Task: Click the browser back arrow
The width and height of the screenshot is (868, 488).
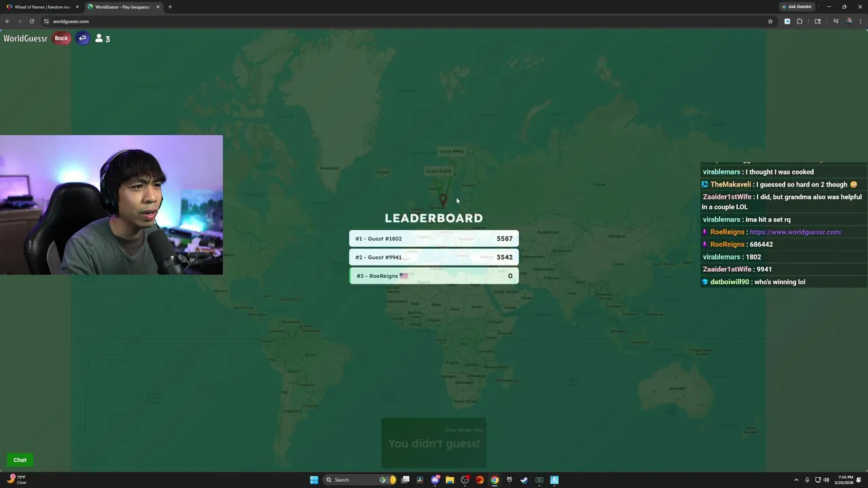Action: pyautogui.click(x=7, y=21)
